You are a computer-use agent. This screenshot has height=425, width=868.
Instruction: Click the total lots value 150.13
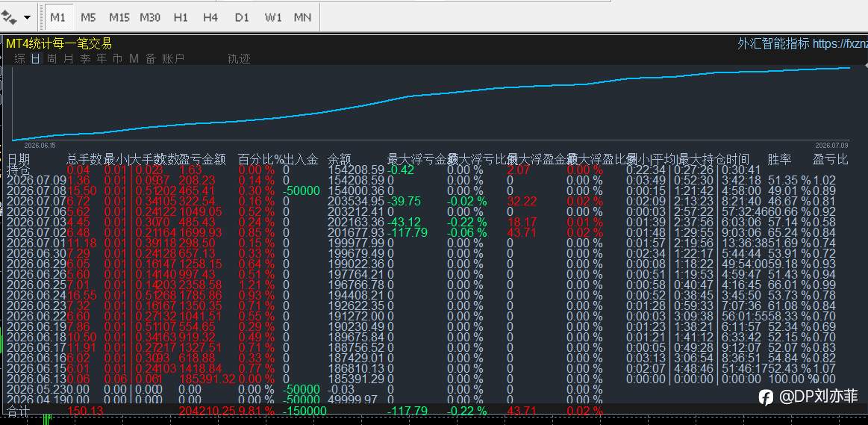tap(84, 411)
